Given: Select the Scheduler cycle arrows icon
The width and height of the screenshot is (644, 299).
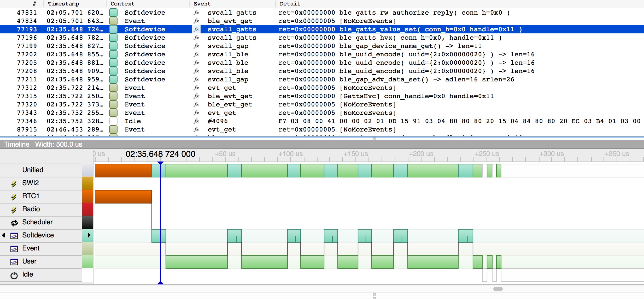Looking at the screenshot, I should tap(14, 223).
